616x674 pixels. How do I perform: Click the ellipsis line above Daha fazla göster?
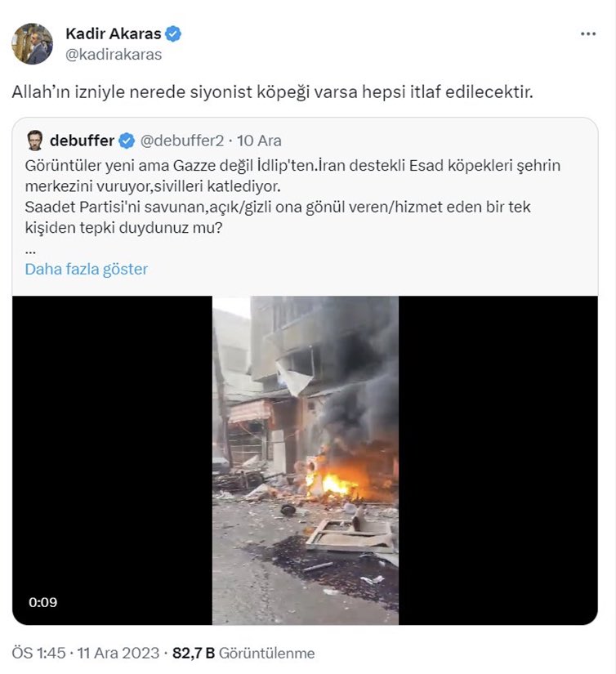(x=30, y=249)
